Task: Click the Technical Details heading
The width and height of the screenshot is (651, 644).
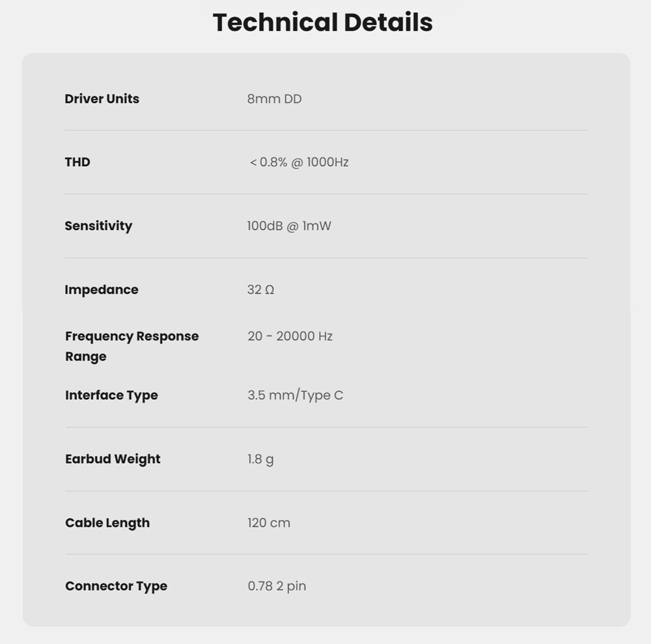Action: (x=323, y=22)
